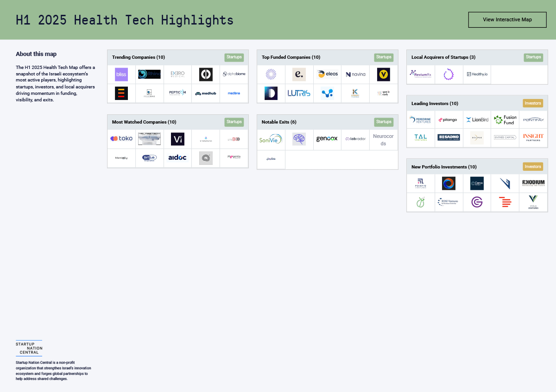
Task: Open the genoox company logo
Action: click(327, 138)
